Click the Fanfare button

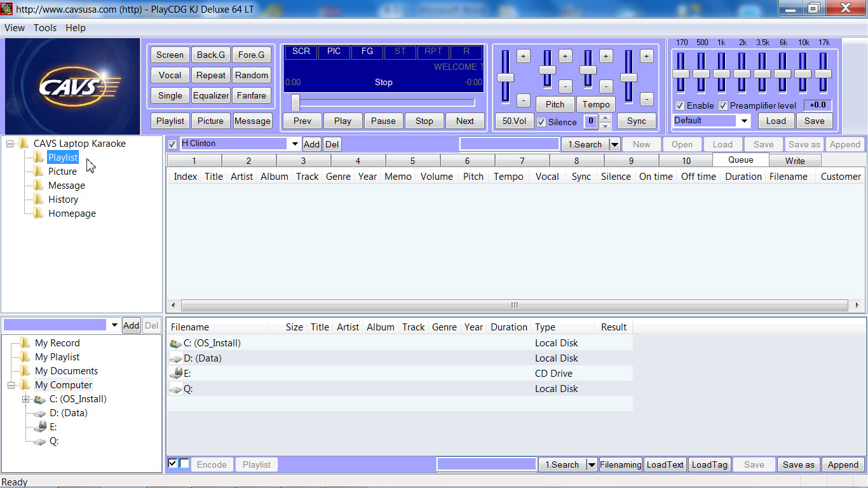pyautogui.click(x=252, y=95)
